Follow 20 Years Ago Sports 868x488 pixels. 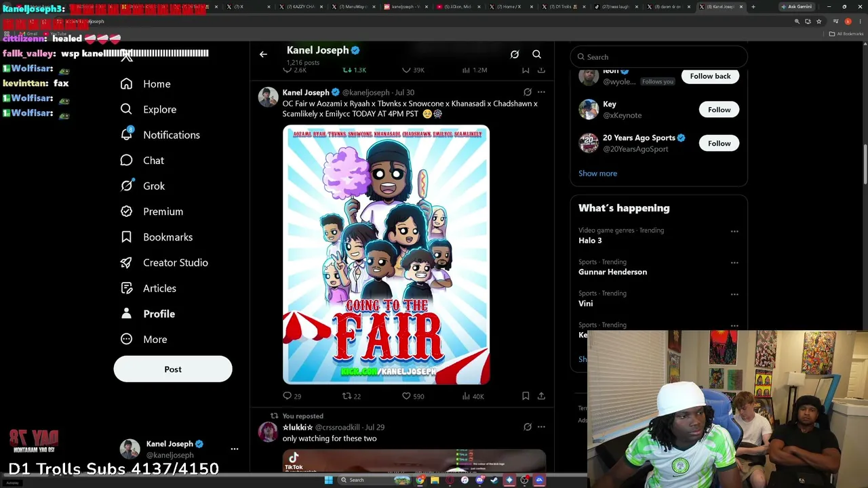719,144
